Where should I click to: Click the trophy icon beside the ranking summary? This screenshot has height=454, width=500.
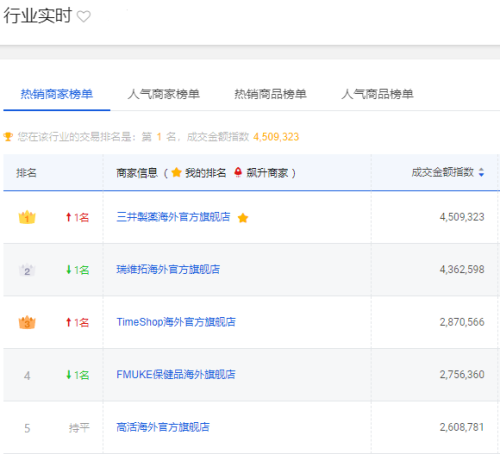pyautogui.click(x=8, y=137)
